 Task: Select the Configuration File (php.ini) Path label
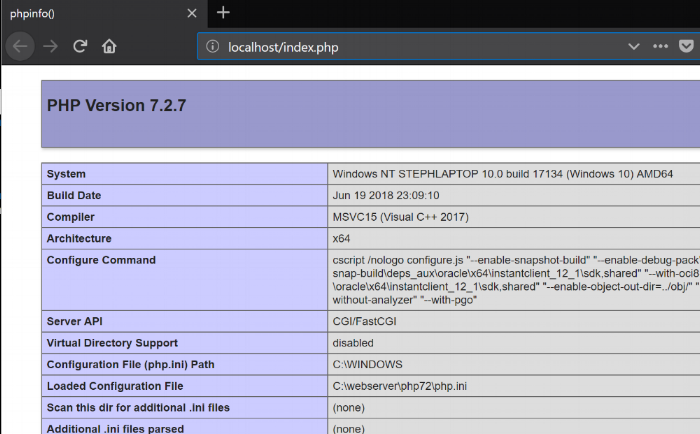[x=131, y=364]
